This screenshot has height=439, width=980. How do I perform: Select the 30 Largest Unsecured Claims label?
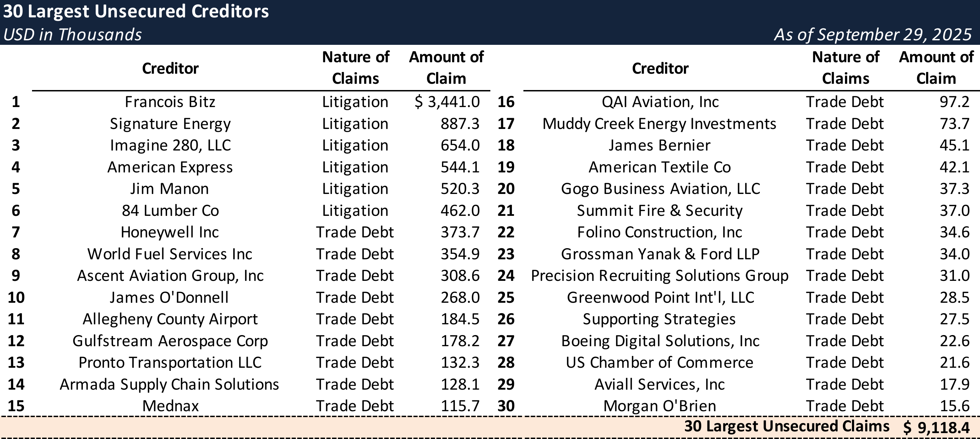click(787, 426)
